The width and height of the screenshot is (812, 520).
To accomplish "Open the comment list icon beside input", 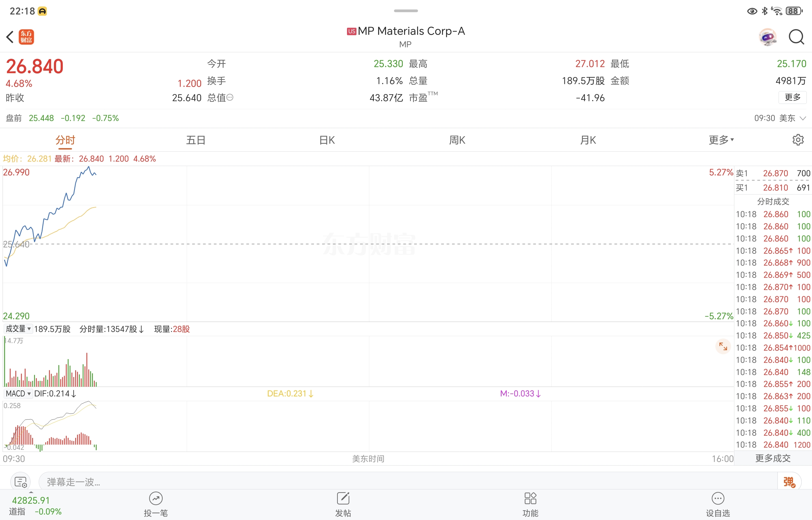I will [21, 482].
